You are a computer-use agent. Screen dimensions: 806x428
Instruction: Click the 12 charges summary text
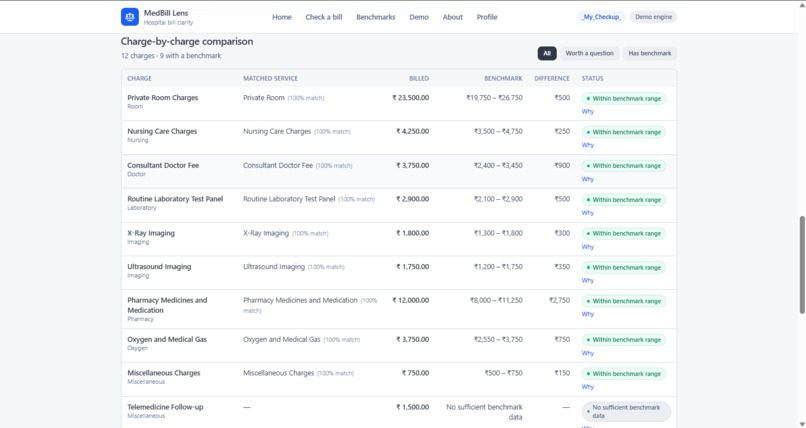coord(171,55)
